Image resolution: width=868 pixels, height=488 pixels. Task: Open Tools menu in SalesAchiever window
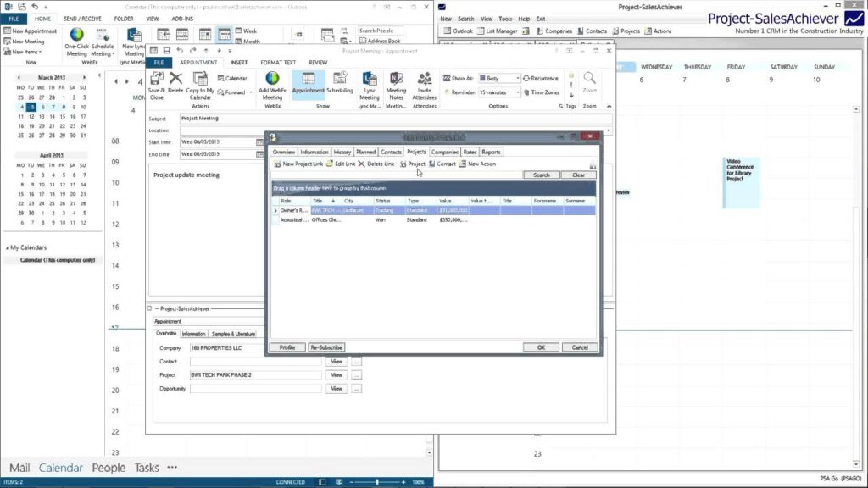pyautogui.click(x=505, y=19)
